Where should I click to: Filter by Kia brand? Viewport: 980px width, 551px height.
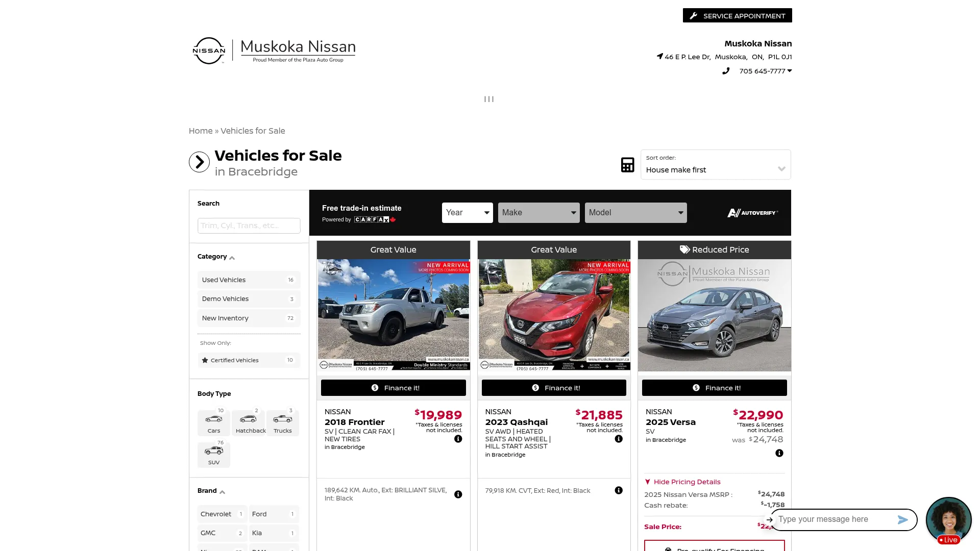tap(274, 533)
